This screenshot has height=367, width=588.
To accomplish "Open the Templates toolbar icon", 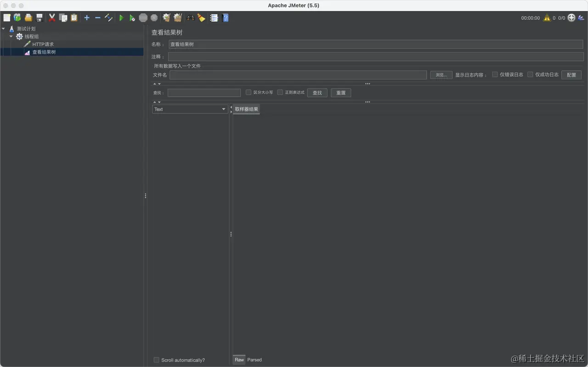I will tap(17, 18).
